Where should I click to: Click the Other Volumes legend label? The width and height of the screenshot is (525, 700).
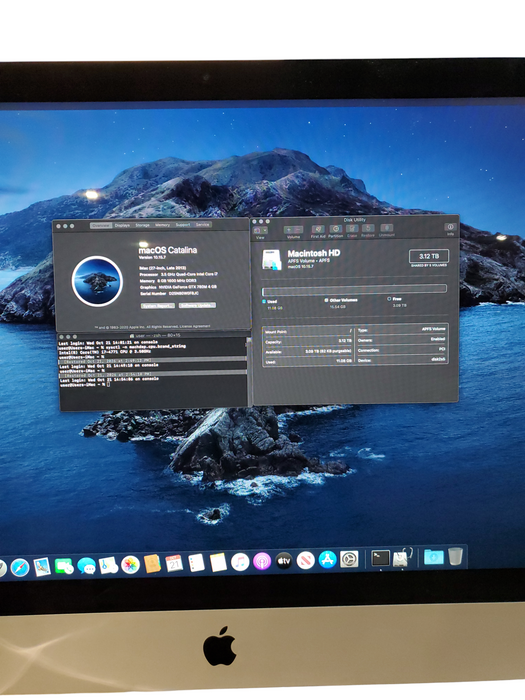(x=343, y=300)
